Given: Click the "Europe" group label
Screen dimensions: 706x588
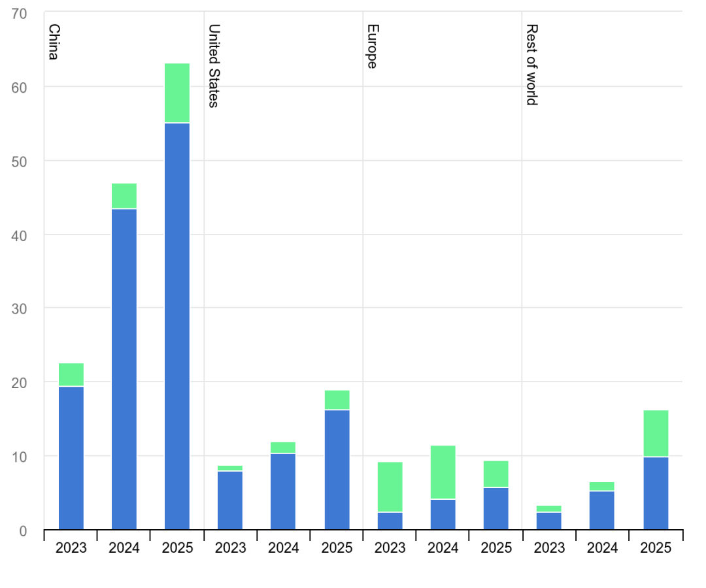Looking at the screenshot, I should pos(373,46).
